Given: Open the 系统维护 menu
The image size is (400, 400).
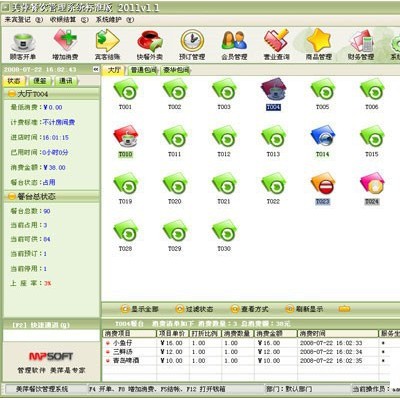Looking at the screenshot, I should (x=115, y=20).
